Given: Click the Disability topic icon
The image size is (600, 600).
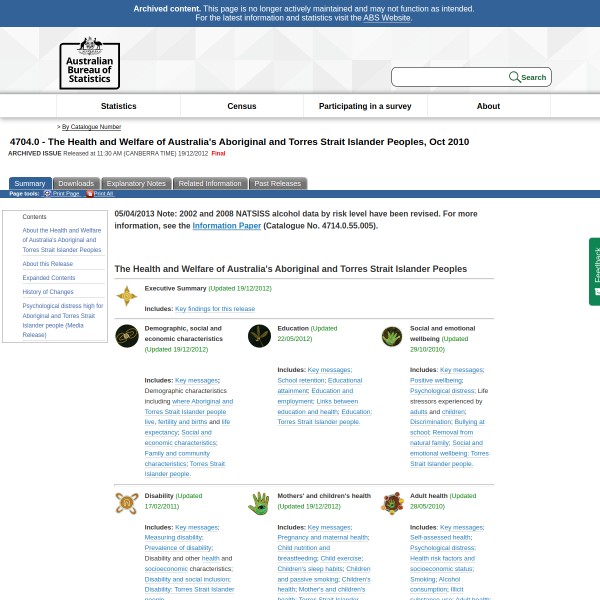Looking at the screenshot, I should tap(127, 503).
